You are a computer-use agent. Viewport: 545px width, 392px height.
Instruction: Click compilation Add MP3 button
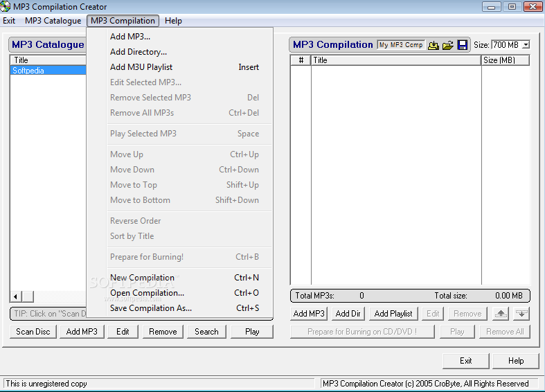pyautogui.click(x=309, y=314)
